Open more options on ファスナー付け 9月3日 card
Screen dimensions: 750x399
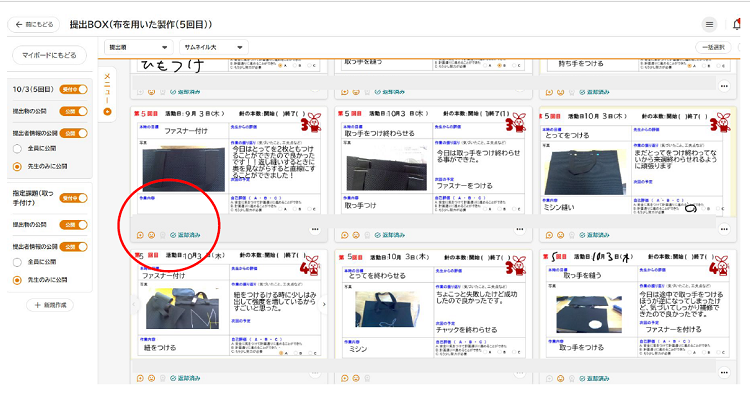click(x=315, y=229)
